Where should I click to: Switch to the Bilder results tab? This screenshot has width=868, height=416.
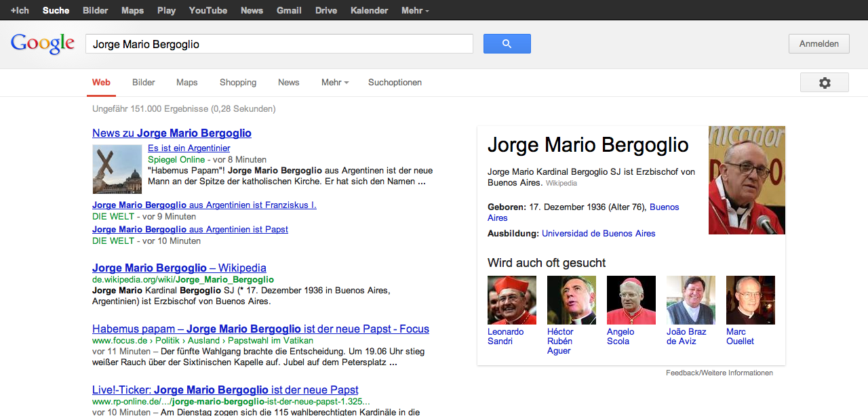point(144,83)
